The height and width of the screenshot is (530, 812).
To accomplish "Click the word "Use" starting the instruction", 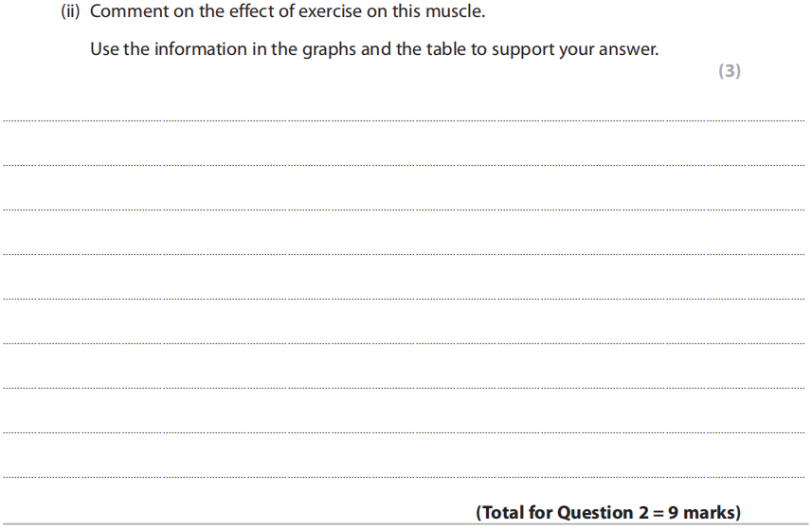I will coord(104,49).
